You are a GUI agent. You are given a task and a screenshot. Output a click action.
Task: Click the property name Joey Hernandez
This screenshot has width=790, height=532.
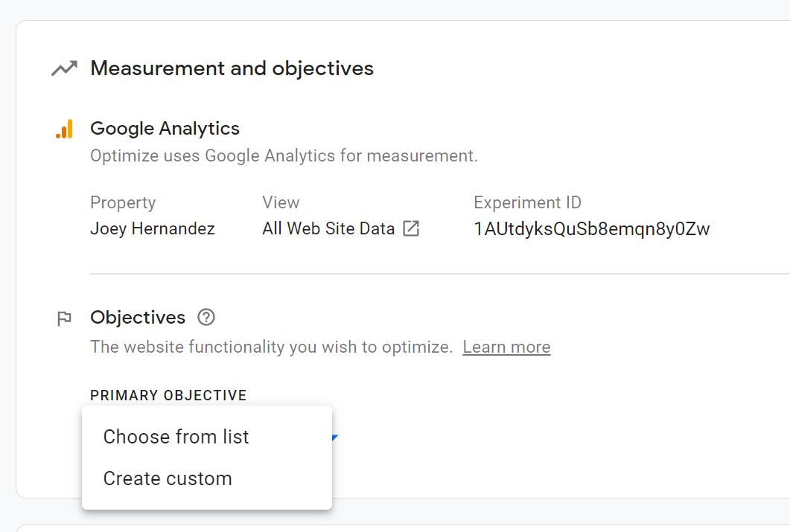tap(153, 229)
